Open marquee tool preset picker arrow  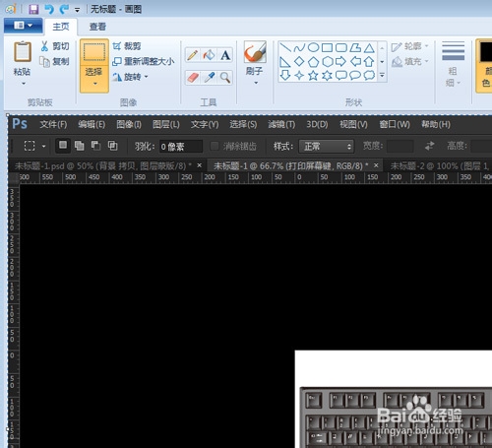click(x=43, y=147)
